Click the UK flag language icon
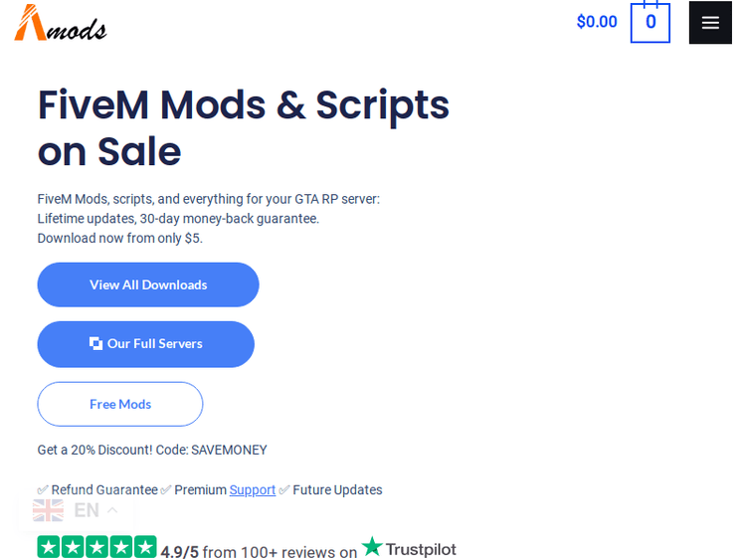This screenshot has height=560, width=746. tap(48, 510)
